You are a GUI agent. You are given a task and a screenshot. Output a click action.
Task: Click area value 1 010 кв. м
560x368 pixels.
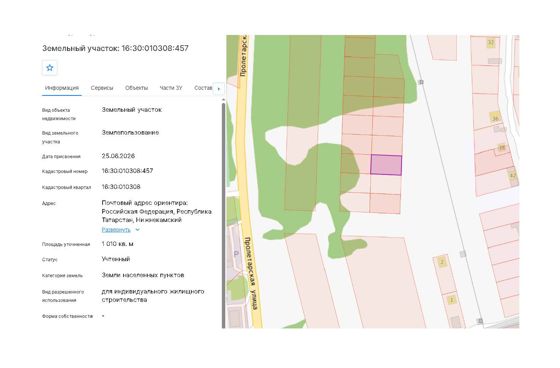click(x=118, y=244)
